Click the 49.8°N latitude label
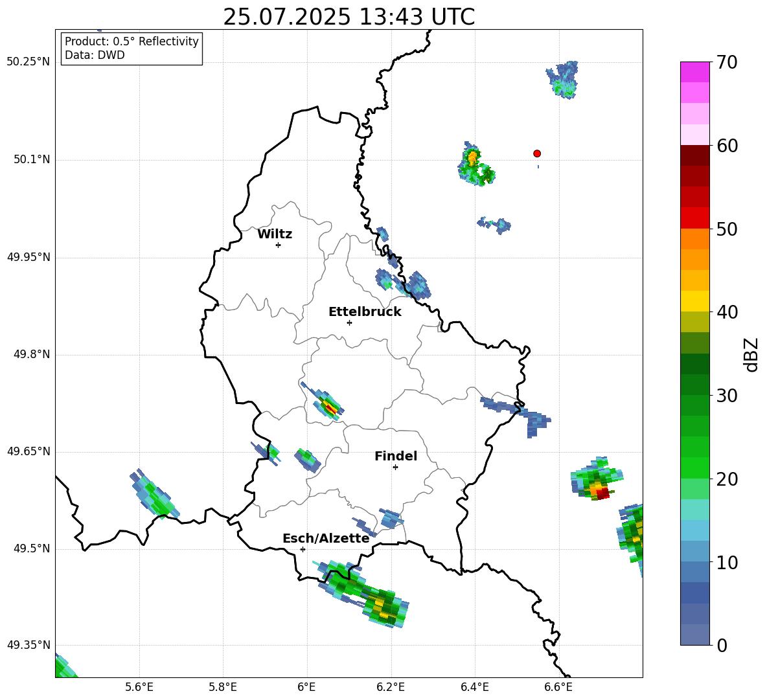767x700 pixels. click(32, 354)
